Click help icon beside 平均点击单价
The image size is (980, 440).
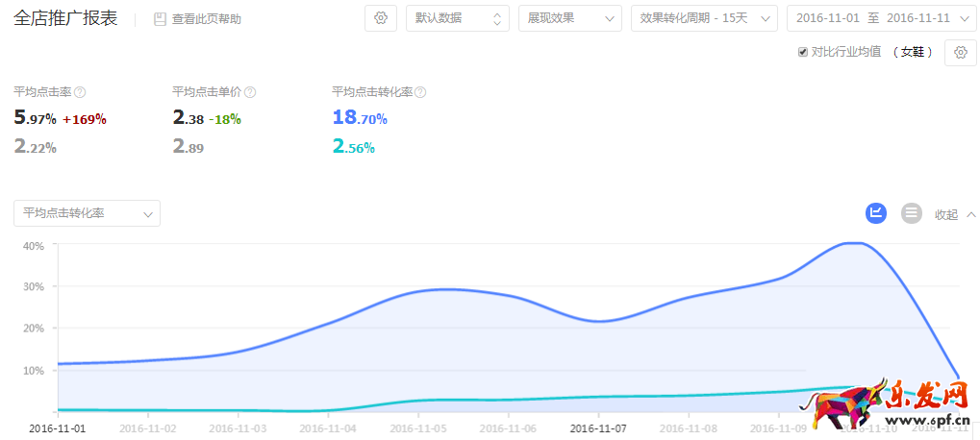[x=250, y=92]
